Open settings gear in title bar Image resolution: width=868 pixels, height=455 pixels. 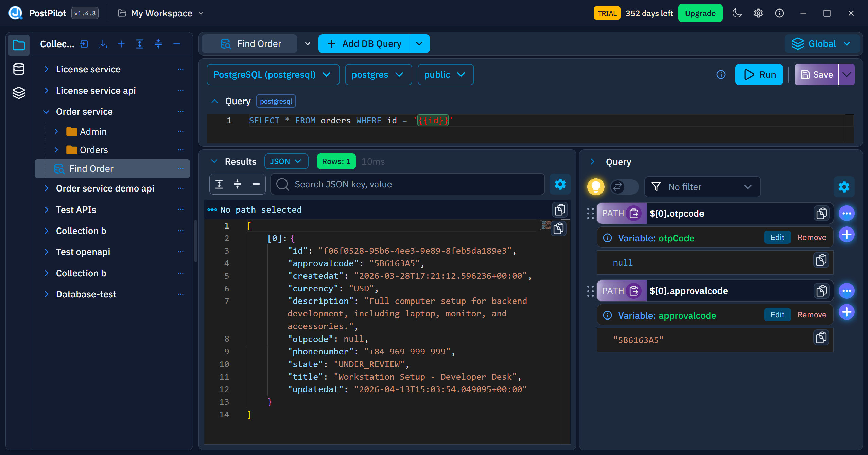(758, 13)
